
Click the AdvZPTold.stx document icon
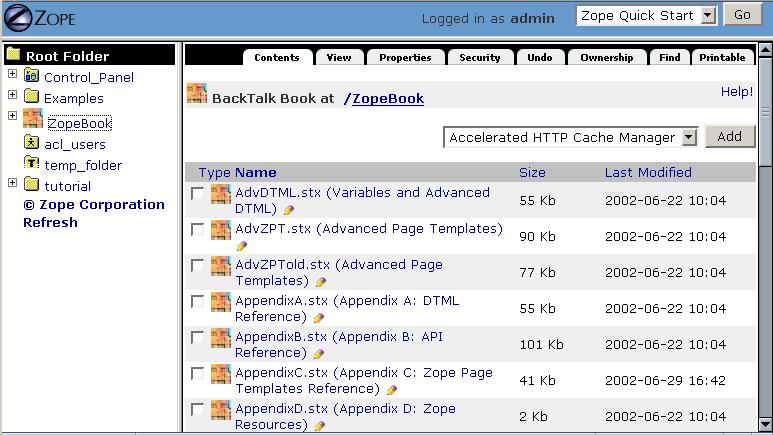[x=220, y=266]
